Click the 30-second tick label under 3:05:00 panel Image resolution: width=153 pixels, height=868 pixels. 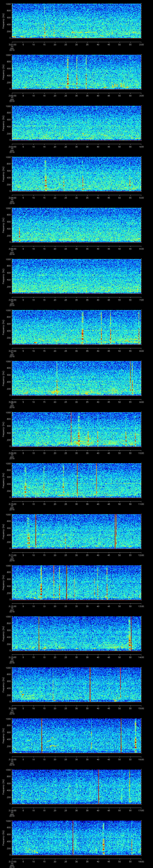[x=77, y=249]
